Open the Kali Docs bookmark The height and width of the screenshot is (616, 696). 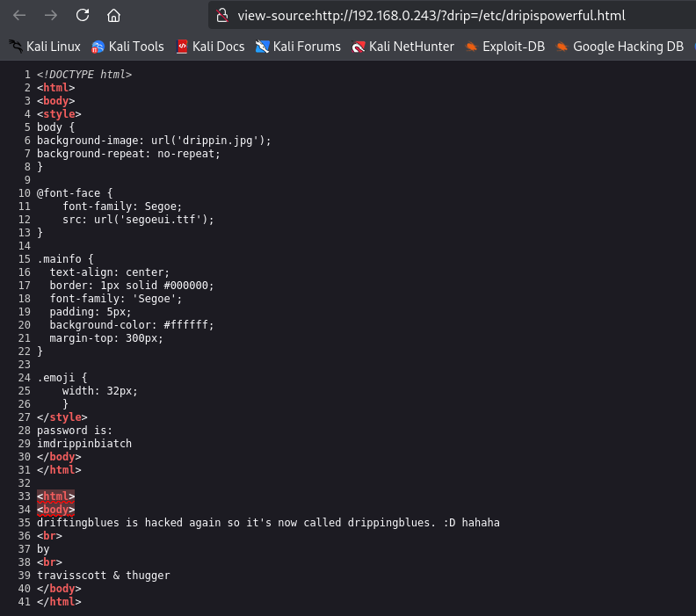pos(210,47)
